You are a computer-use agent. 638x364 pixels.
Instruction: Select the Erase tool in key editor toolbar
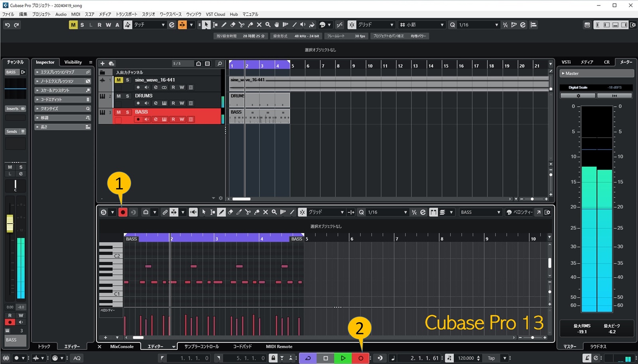pyautogui.click(x=230, y=212)
